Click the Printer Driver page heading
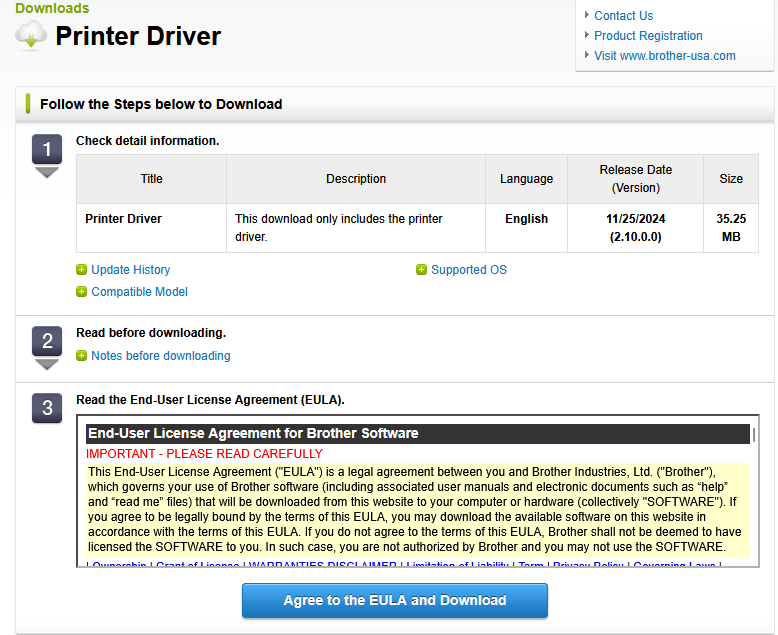The width and height of the screenshot is (778, 635). (138, 36)
